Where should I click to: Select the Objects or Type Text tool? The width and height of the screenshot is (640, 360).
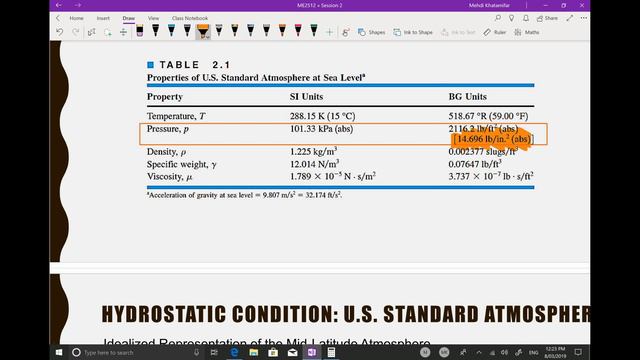[91, 32]
